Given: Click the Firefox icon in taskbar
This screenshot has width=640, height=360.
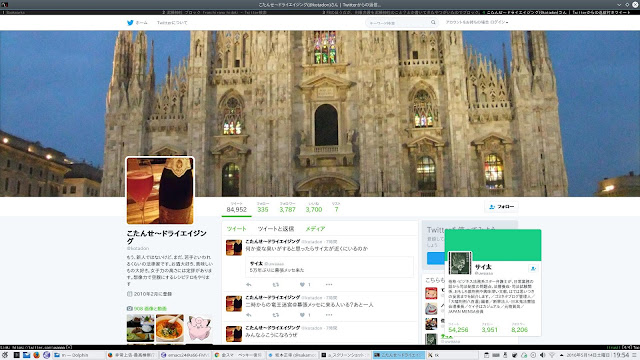Looking at the screenshot, I should tap(36, 355).
